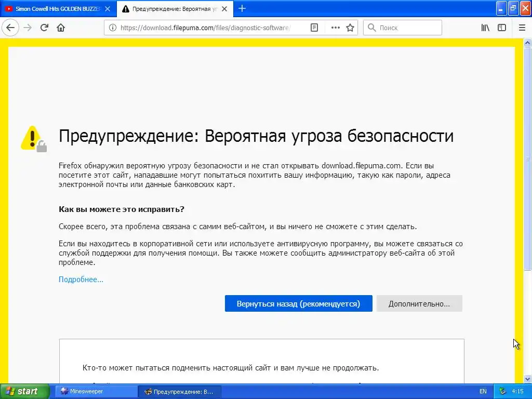Restore down the Firefox window

coord(513,8)
